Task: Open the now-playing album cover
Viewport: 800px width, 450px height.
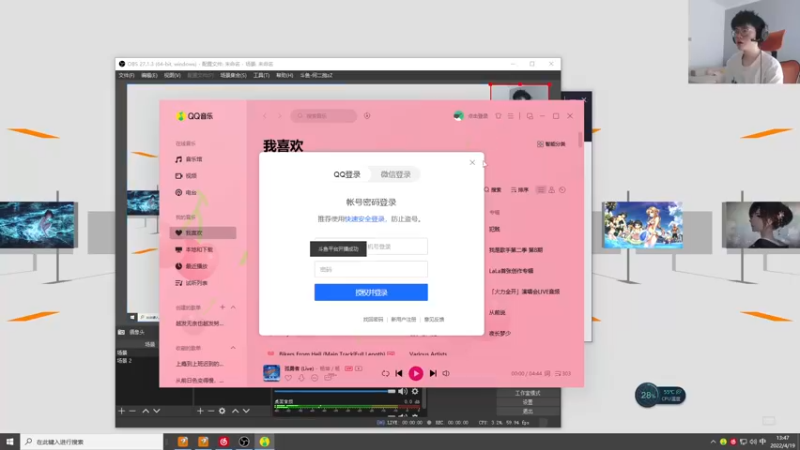Action: click(x=271, y=373)
